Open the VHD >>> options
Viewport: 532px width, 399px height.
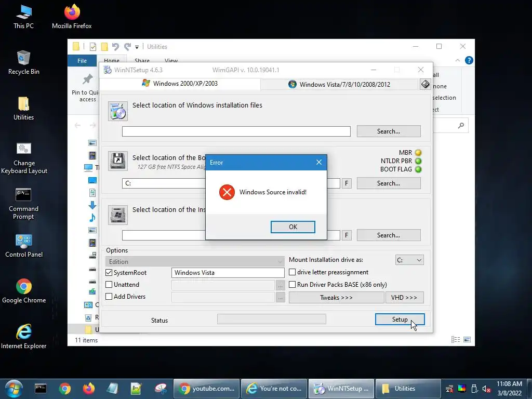coord(404,298)
